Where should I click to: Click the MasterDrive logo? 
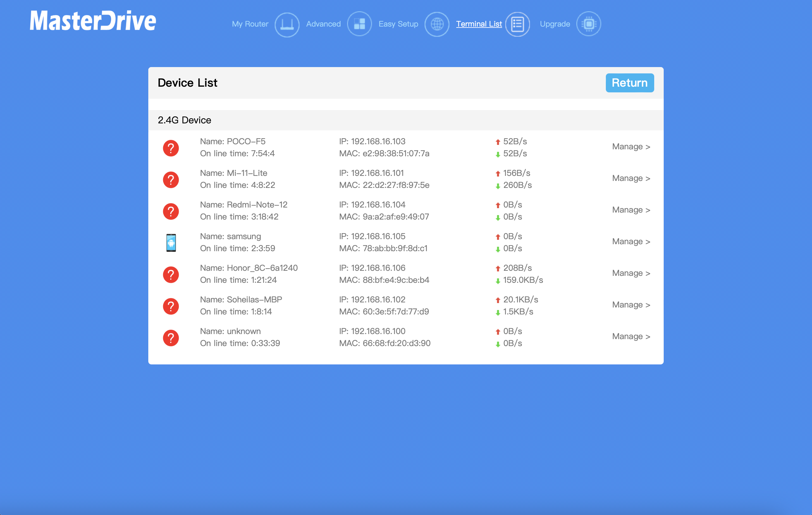point(93,21)
